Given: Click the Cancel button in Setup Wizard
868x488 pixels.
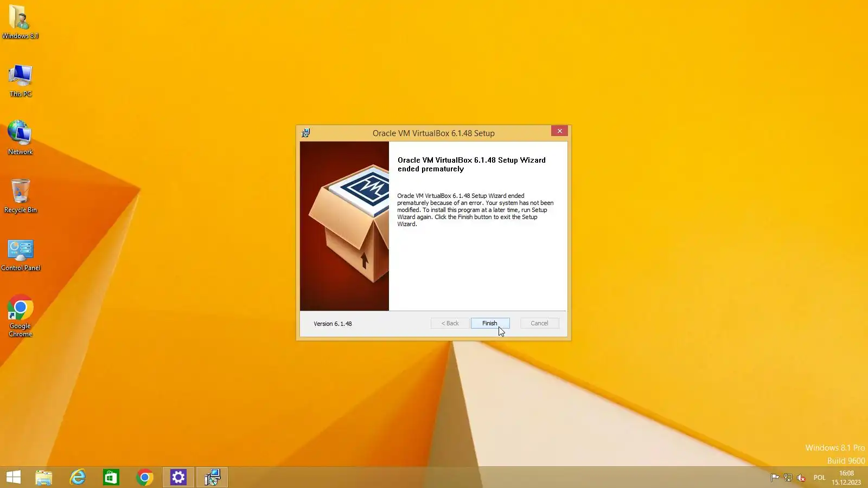Looking at the screenshot, I should [539, 323].
